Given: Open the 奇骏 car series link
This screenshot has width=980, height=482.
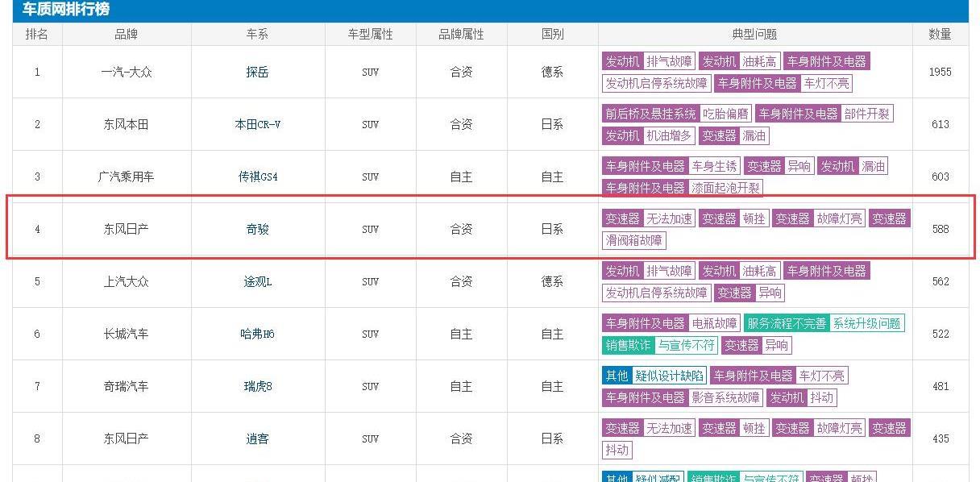Looking at the screenshot, I should [x=257, y=229].
